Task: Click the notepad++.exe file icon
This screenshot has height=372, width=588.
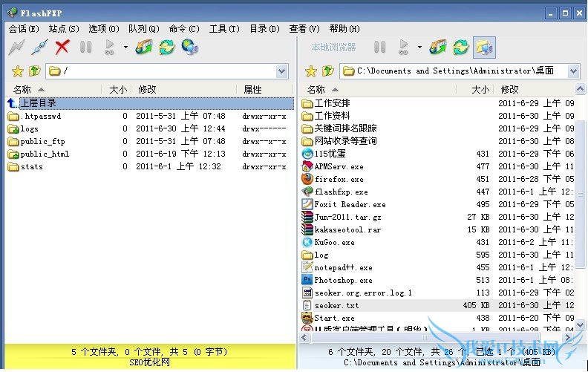Action: click(x=307, y=267)
